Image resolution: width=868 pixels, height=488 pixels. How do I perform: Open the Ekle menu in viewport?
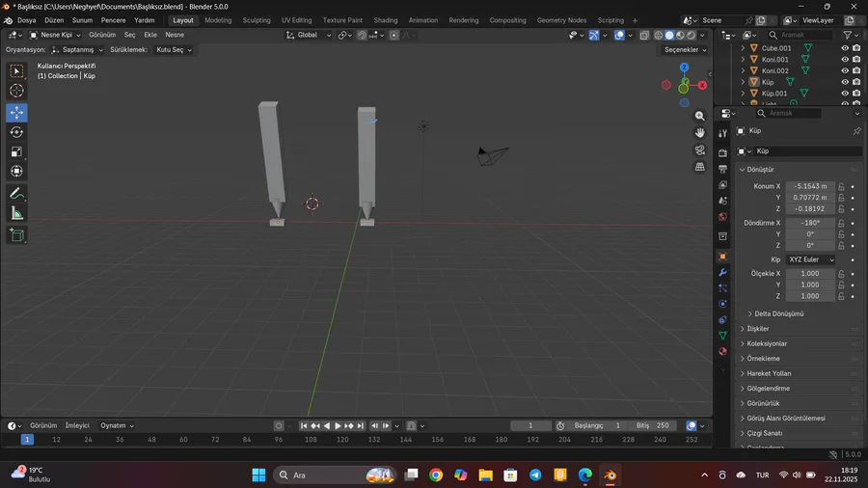click(x=150, y=35)
